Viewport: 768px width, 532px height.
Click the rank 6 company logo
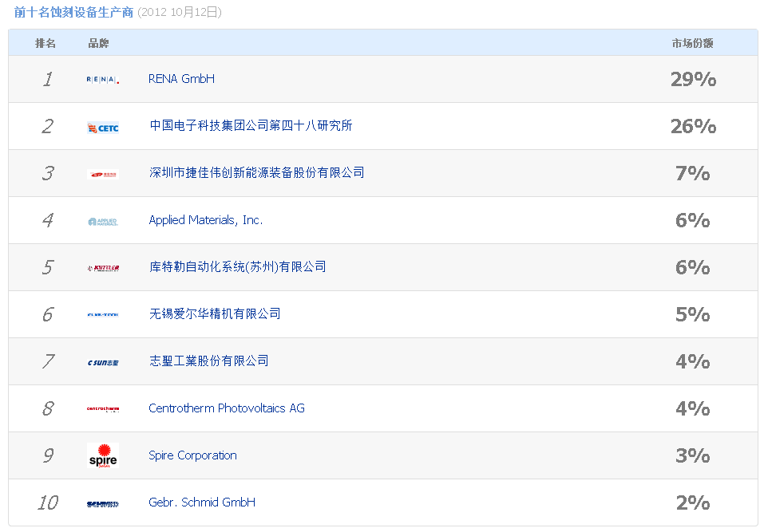(x=102, y=315)
